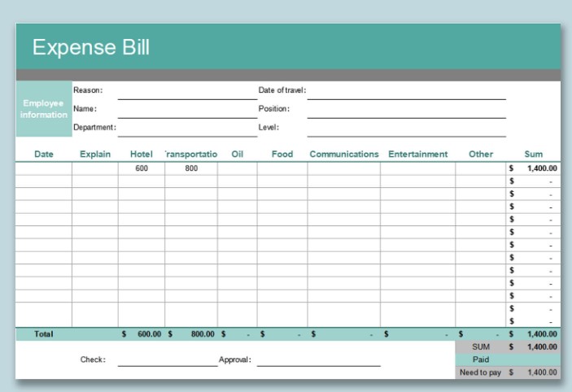
Task: Select the Transportation cell containing 800
Action: coord(190,168)
